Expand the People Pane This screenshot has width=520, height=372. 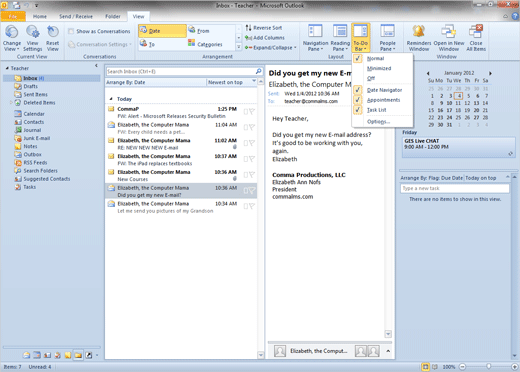coord(388,351)
